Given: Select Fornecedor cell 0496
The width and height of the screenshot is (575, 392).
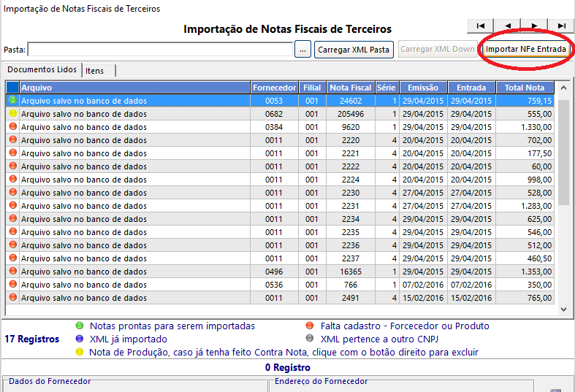Looking at the screenshot, I should tap(274, 272).
